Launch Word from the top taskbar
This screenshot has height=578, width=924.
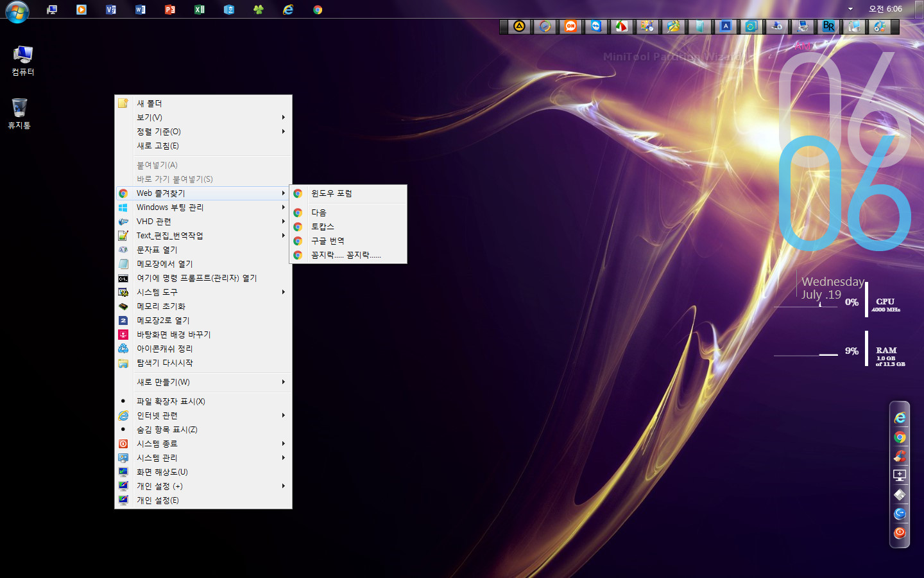click(141, 10)
